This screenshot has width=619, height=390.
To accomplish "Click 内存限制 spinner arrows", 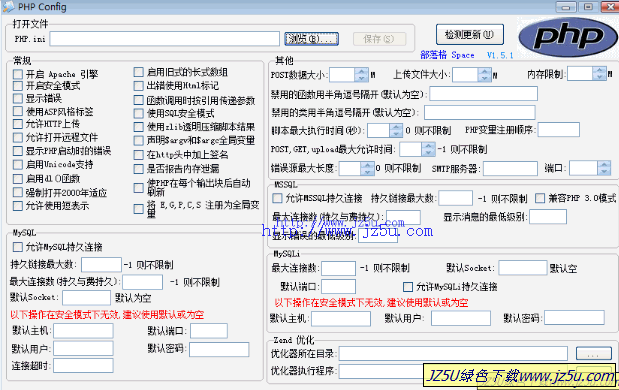I will coord(600,73).
